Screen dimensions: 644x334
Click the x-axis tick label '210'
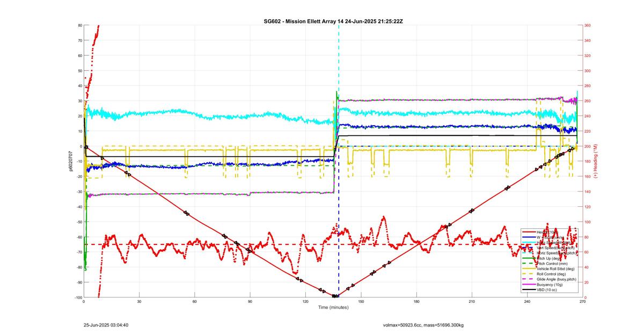pyautogui.click(x=472, y=301)
